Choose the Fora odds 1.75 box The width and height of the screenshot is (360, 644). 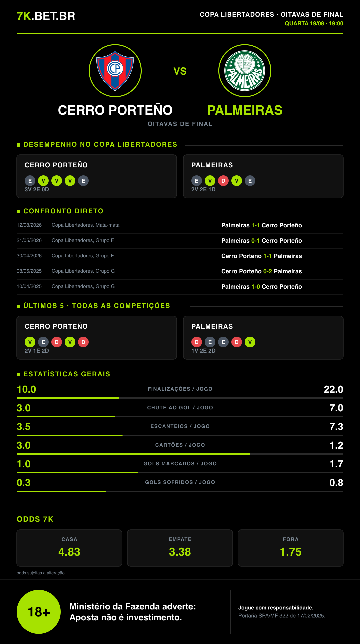pyautogui.click(x=291, y=548)
